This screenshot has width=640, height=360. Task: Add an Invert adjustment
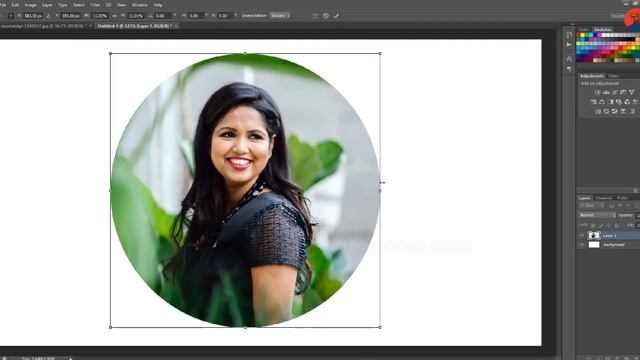pyautogui.click(x=598, y=111)
